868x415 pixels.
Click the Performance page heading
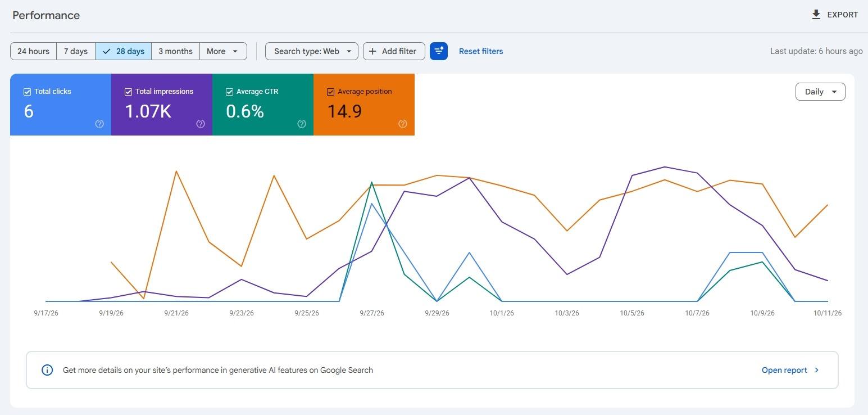pos(46,15)
